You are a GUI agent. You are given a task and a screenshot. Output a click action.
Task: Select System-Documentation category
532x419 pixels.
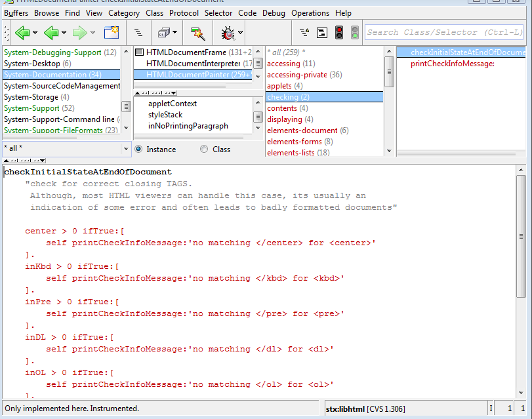(62, 75)
